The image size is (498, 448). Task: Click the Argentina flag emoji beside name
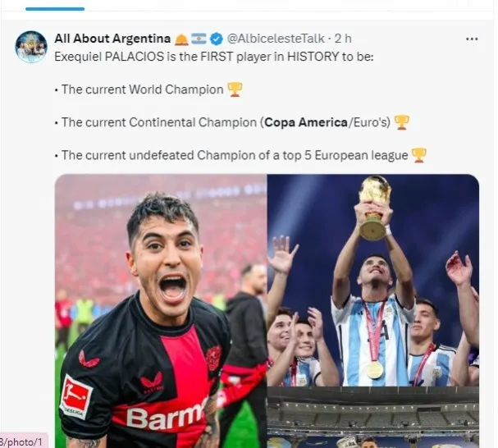coord(199,39)
